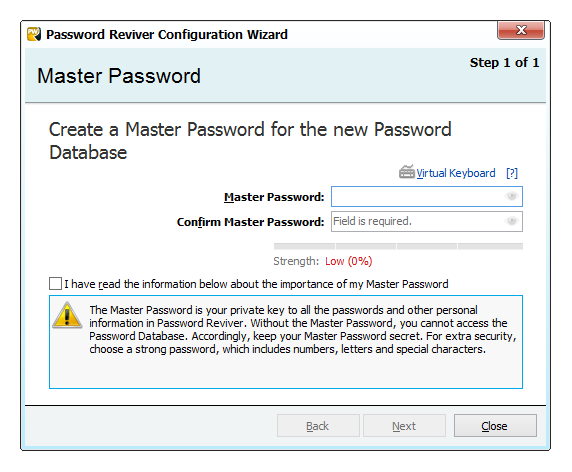Viewport: 572px width, 472px height.
Task: Click the virtual keyboard icon
Action: [407, 172]
